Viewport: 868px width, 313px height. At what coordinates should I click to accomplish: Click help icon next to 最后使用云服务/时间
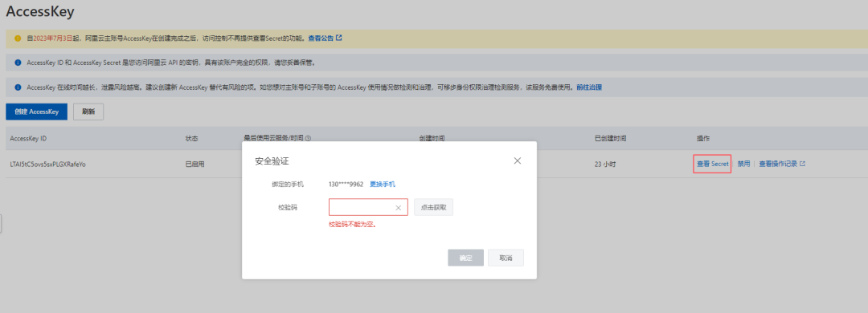tap(308, 138)
